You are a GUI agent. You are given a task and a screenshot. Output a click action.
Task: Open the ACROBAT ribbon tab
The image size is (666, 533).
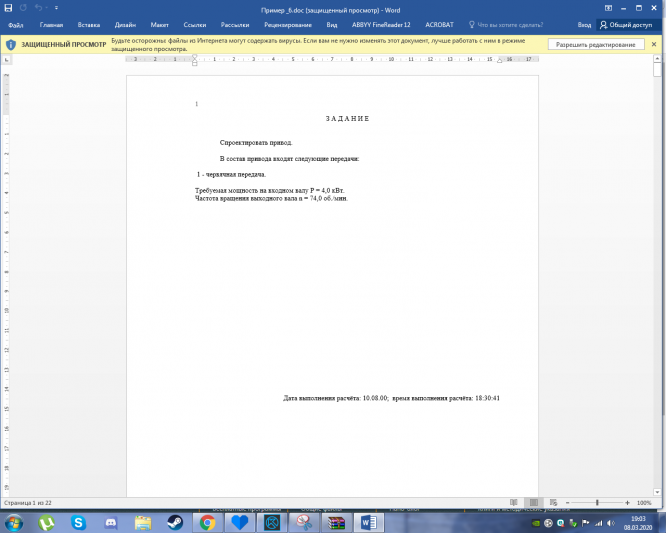[x=439, y=25]
